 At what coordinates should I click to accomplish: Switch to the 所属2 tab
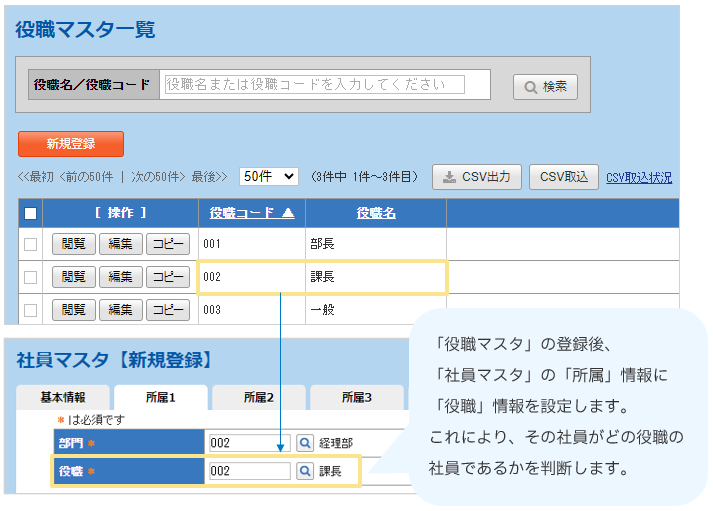(x=259, y=397)
